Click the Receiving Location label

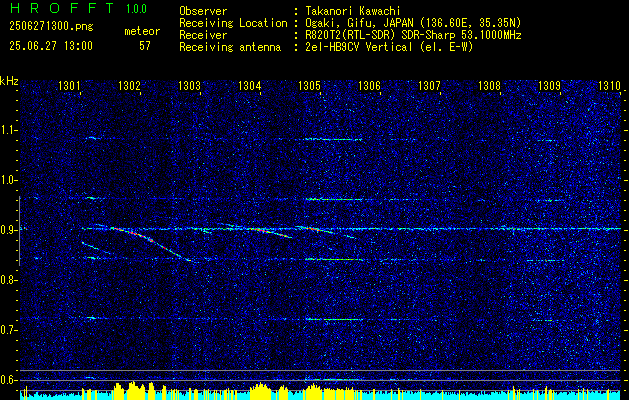pyautogui.click(x=233, y=23)
